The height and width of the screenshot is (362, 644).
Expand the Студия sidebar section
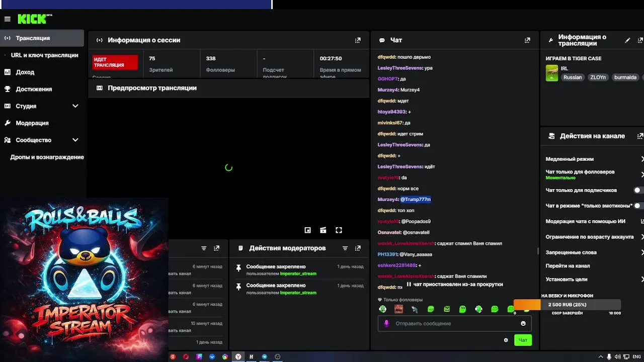click(x=75, y=106)
